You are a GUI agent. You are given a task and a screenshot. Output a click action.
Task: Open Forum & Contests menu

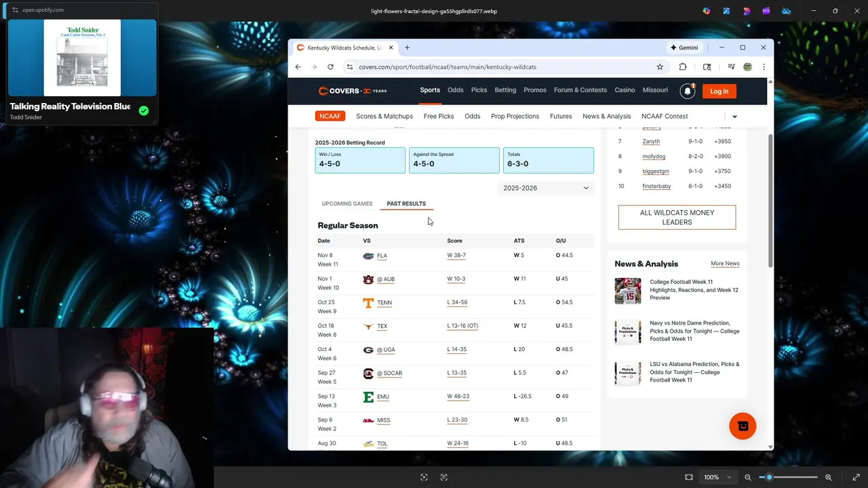[x=580, y=90]
